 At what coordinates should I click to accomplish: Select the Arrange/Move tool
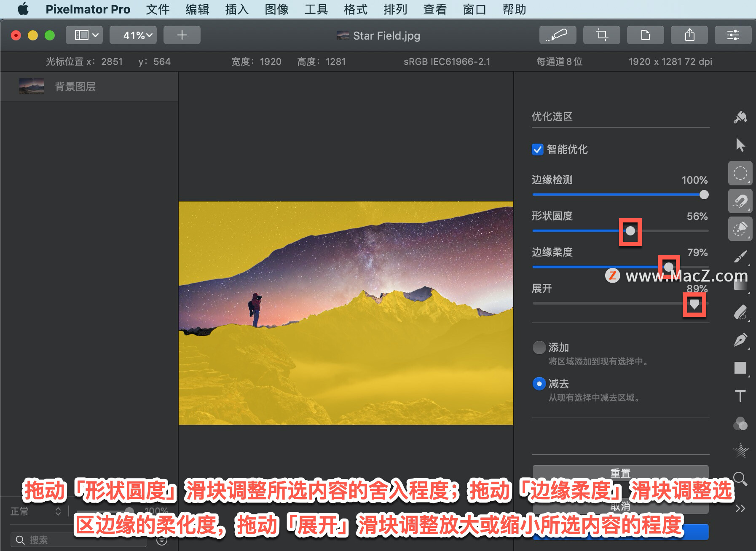point(740,144)
